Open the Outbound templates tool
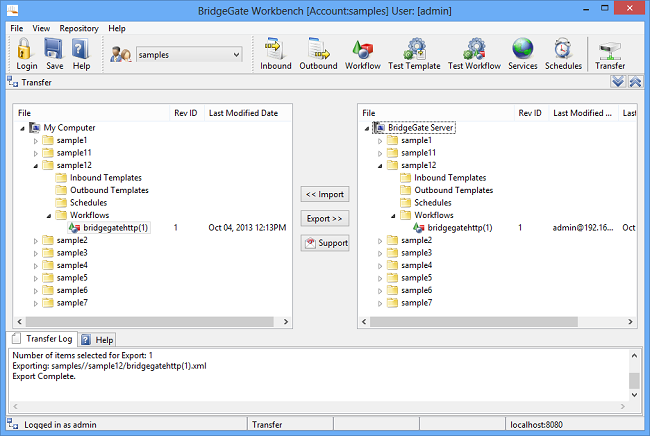The height and width of the screenshot is (436, 650). (x=318, y=50)
